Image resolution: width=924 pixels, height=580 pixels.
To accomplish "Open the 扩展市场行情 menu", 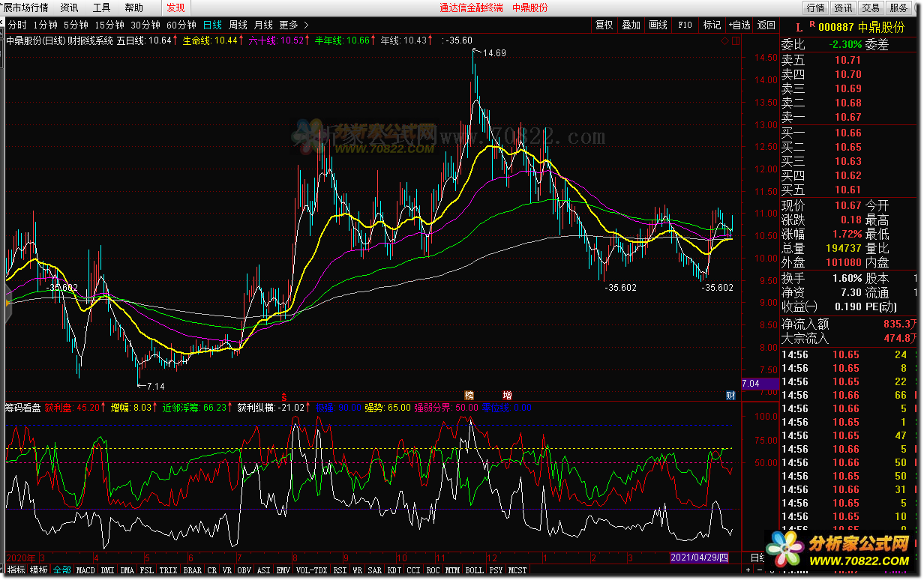I will point(25,7).
